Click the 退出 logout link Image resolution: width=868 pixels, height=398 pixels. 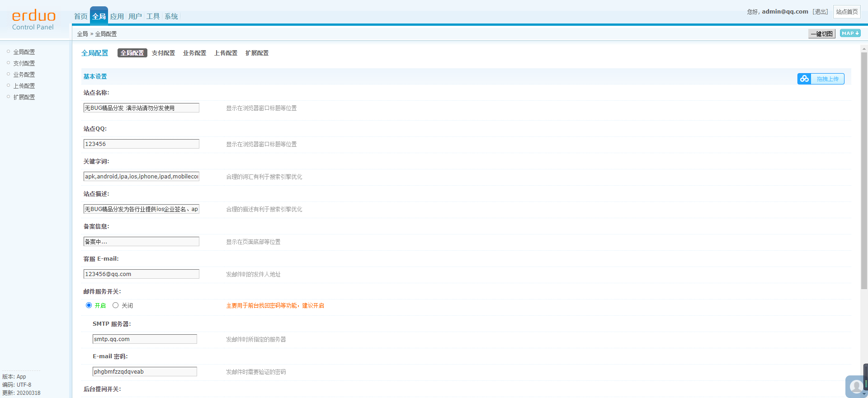820,12
